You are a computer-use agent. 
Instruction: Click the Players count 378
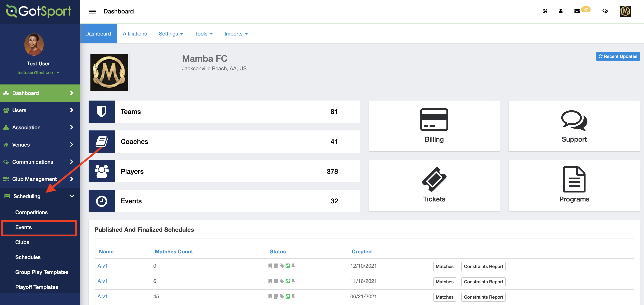click(x=332, y=172)
